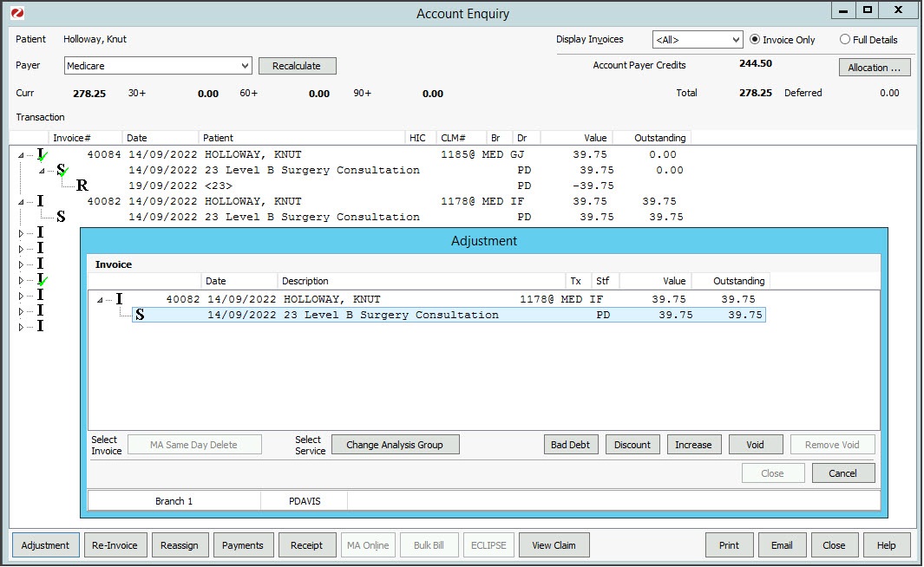Click the service 'S' icon in Adjustment dialog
The width and height of the screenshot is (924, 567).
coord(140,316)
